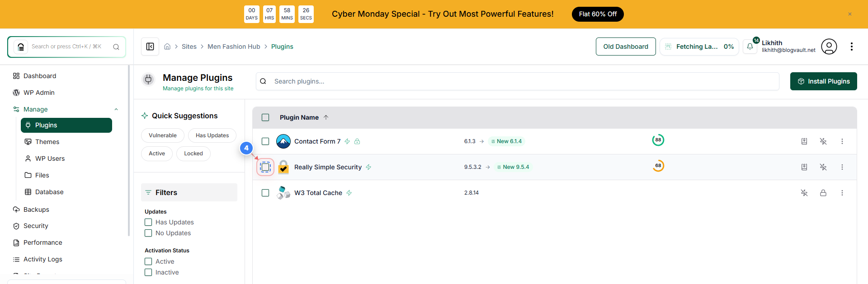868x284 pixels.
Task: Click deactivate icon for W3 Total Cache row
Action: tap(804, 193)
